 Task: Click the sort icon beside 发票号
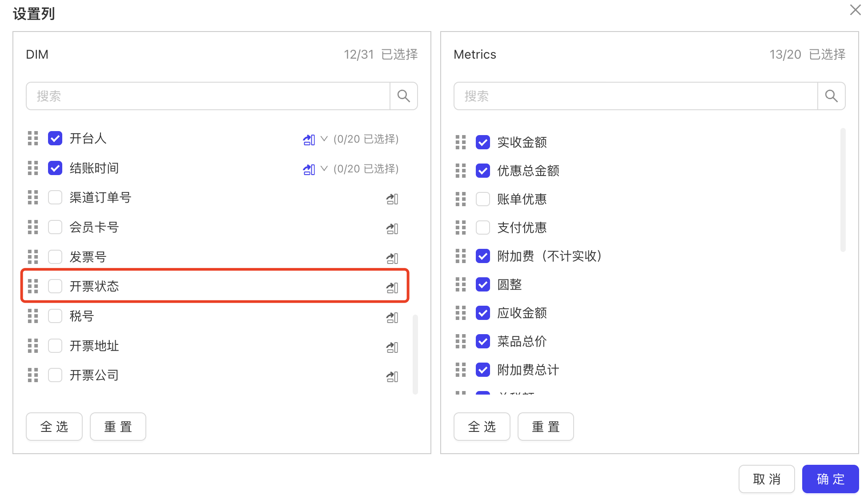pyautogui.click(x=392, y=258)
